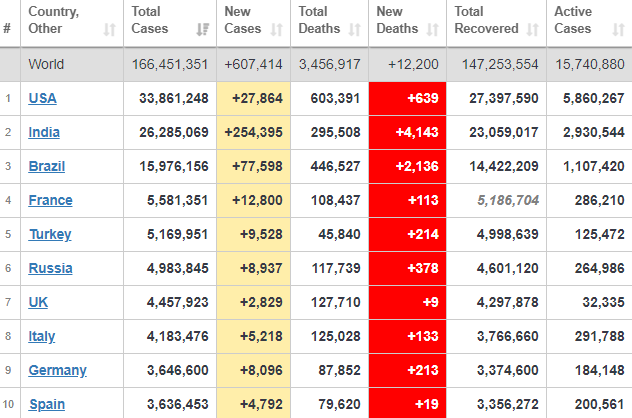This screenshot has height=418, width=632.
Task: Select India new deaths +4,143 cell
Action: (407, 132)
